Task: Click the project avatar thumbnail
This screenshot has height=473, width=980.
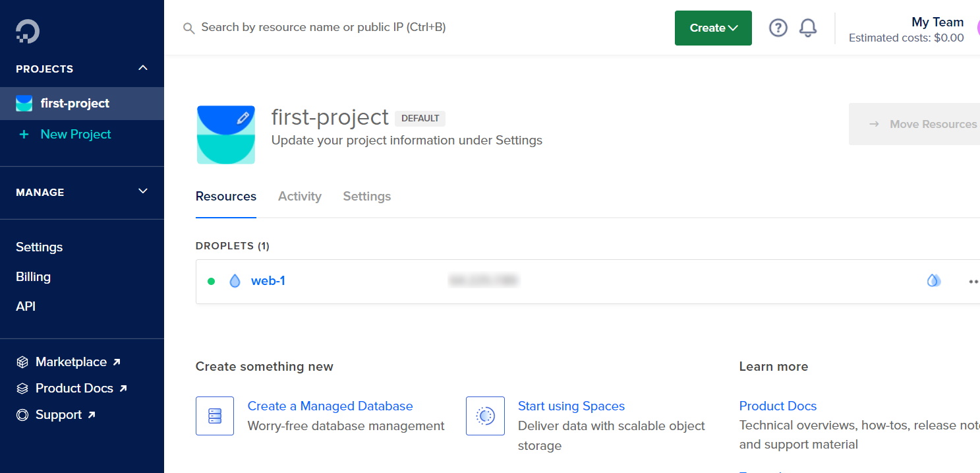Action: [x=226, y=135]
